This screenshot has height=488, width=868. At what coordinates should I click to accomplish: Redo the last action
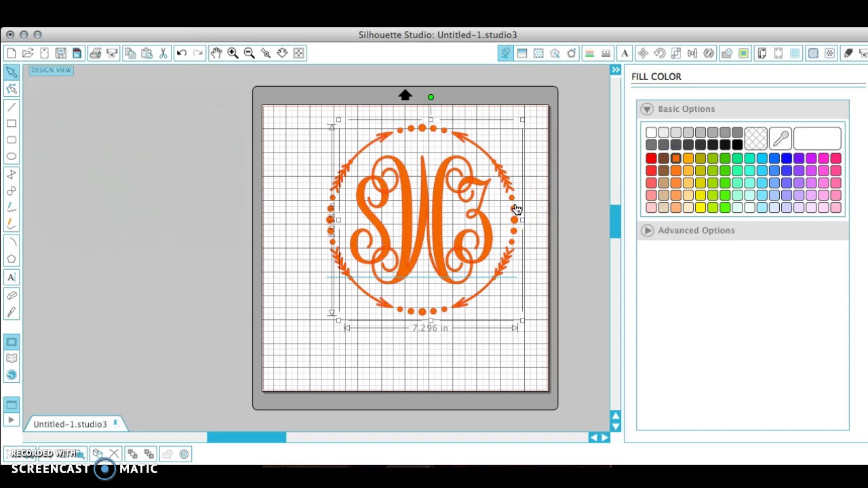point(198,53)
